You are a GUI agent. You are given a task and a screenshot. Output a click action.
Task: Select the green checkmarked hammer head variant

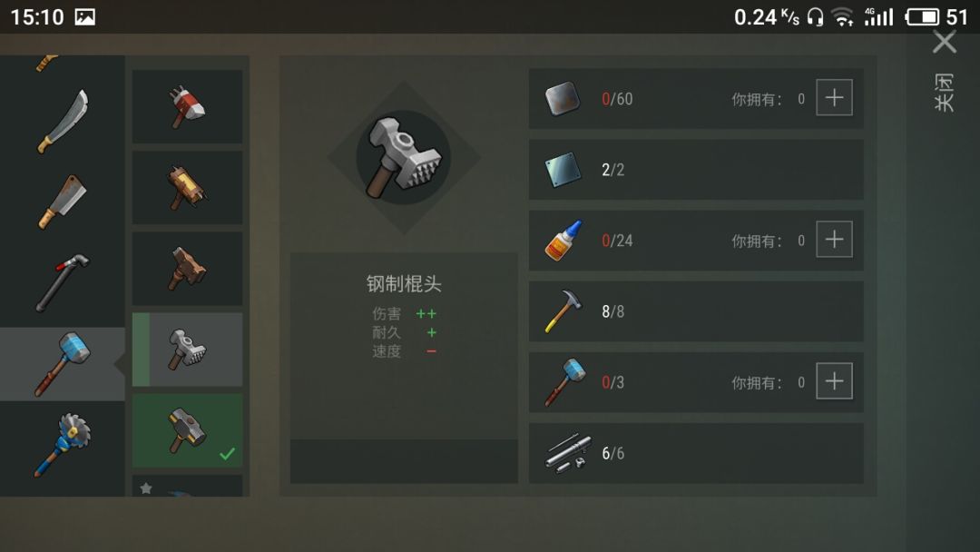(x=188, y=430)
